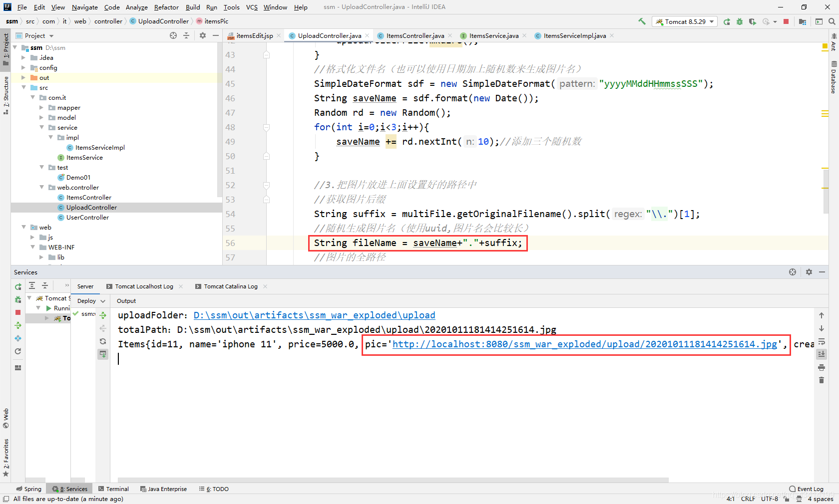
Task: Hide the Project tool window
Action: 216,35
